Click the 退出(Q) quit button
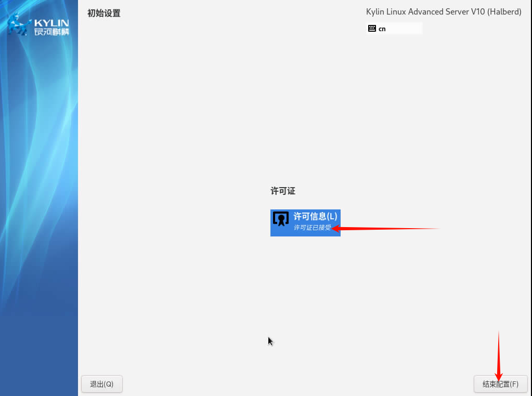 (101, 384)
